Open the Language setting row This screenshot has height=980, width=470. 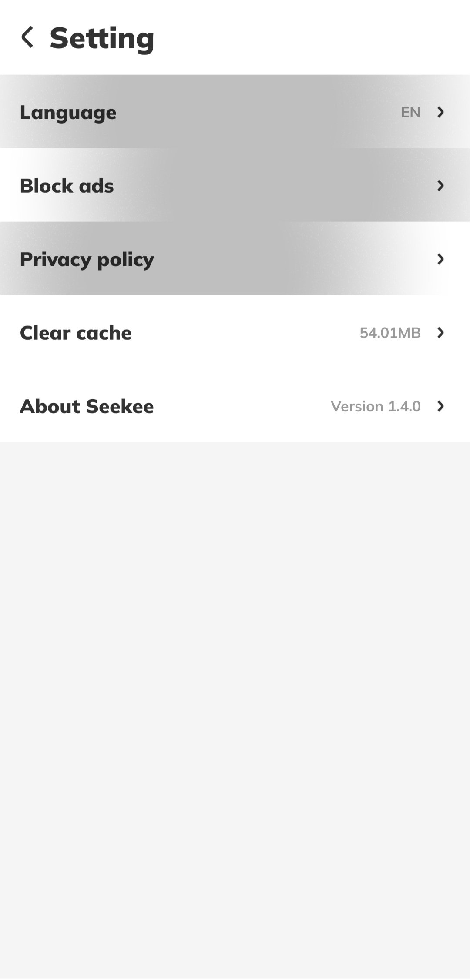click(235, 111)
